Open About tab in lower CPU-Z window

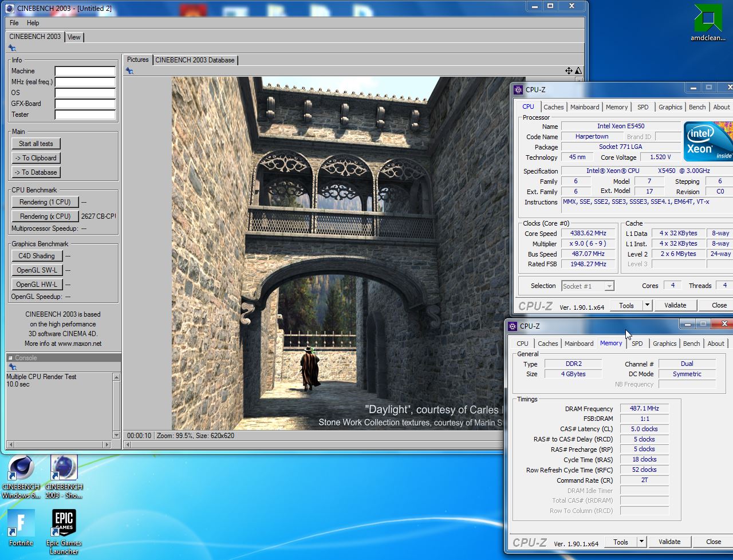[716, 344]
